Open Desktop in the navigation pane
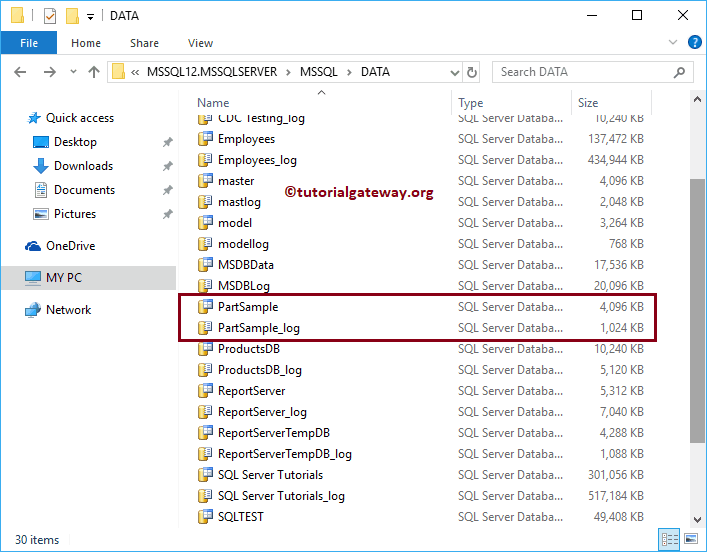Image resolution: width=707 pixels, height=552 pixels. [65, 142]
